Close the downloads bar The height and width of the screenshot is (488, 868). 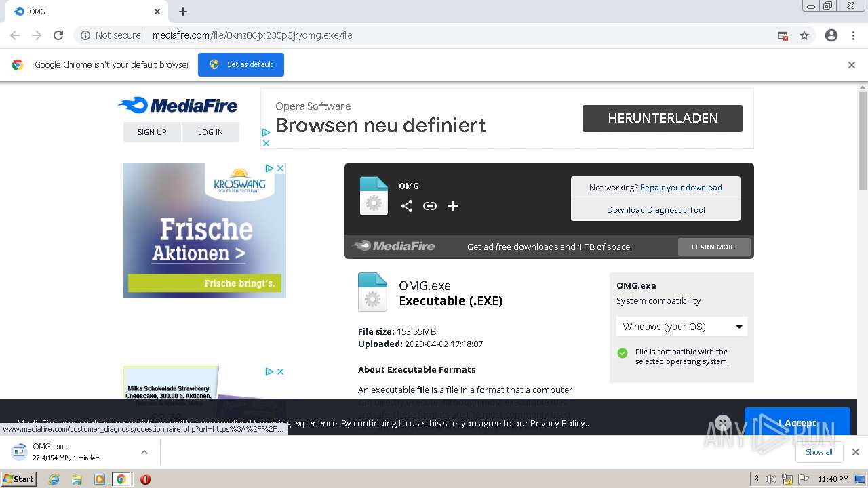[x=855, y=452]
